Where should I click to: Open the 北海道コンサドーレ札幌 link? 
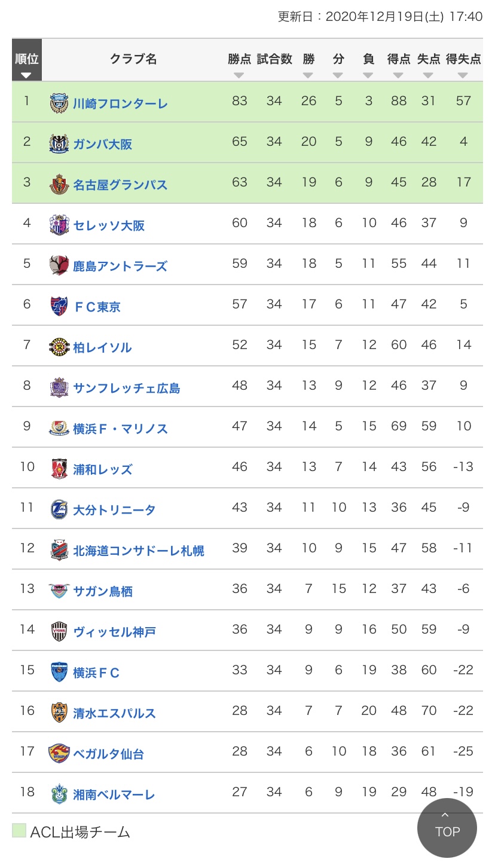coord(139,551)
